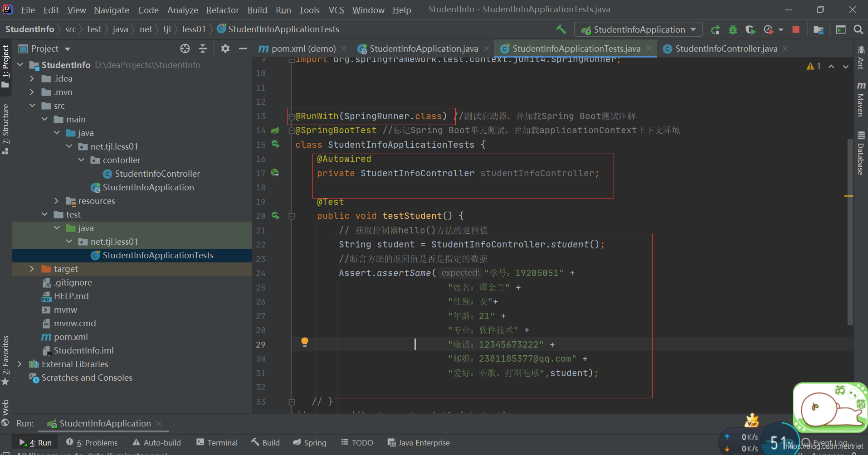Image resolution: width=868 pixels, height=455 pixels.
Task: Collapse the src folder
Action: pos(32,106)
